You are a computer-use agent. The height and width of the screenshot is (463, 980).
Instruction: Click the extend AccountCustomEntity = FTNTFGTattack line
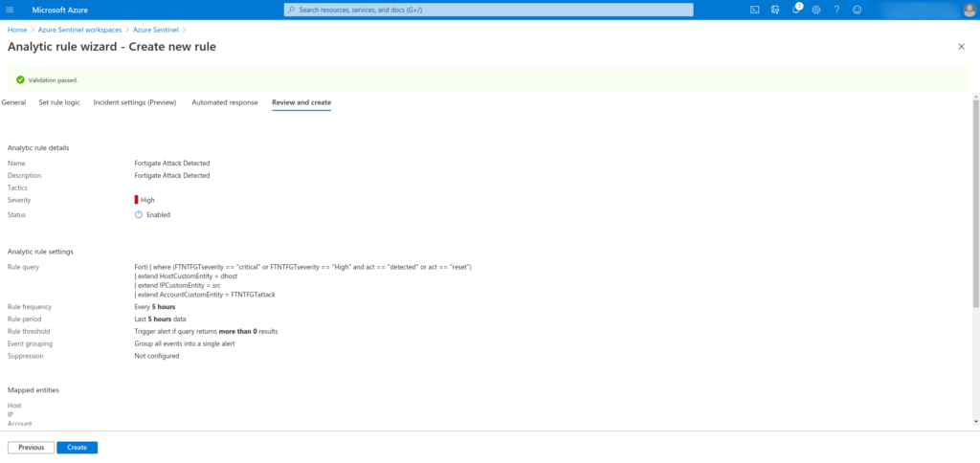coord(205,295)
